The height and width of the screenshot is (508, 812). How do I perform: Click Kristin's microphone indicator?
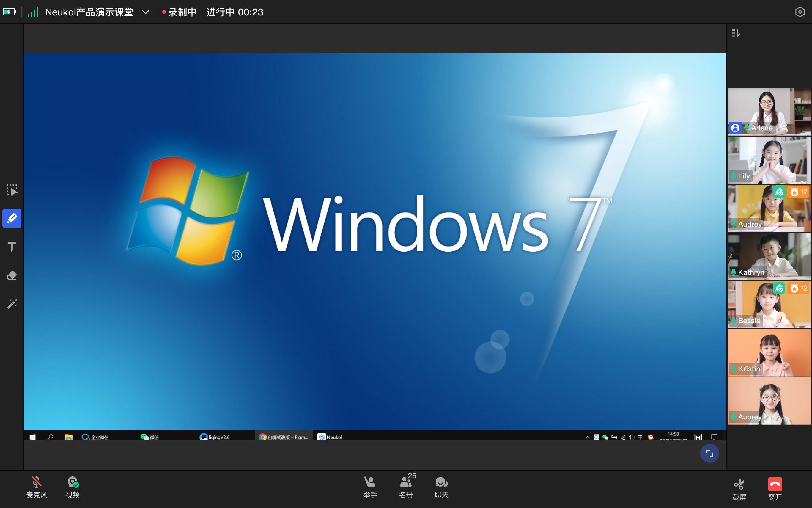[734, 369]
